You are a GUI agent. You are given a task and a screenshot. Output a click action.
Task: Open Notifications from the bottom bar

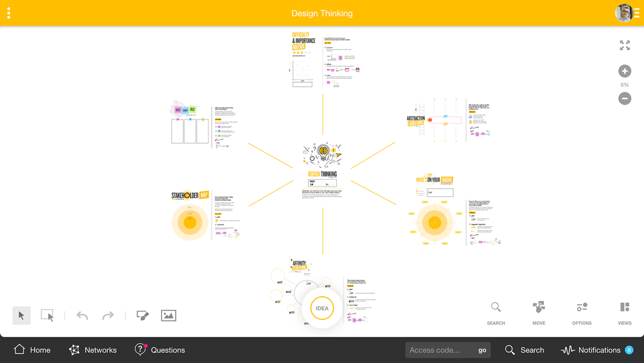tap(596, 350)
